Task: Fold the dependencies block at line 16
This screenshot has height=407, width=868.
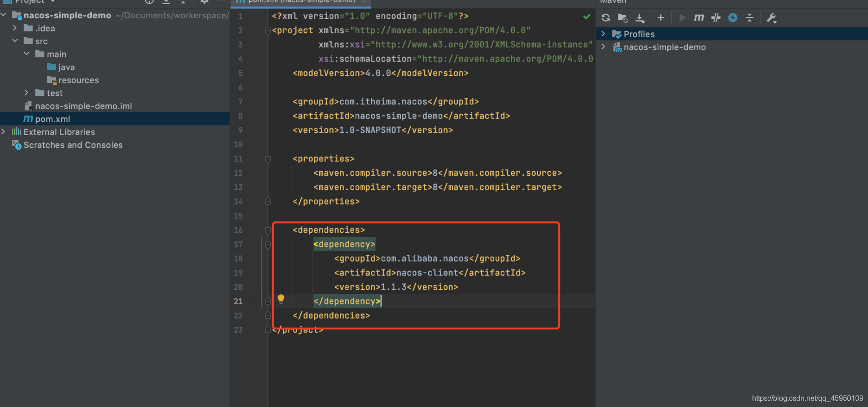Action: pos(268,230)
